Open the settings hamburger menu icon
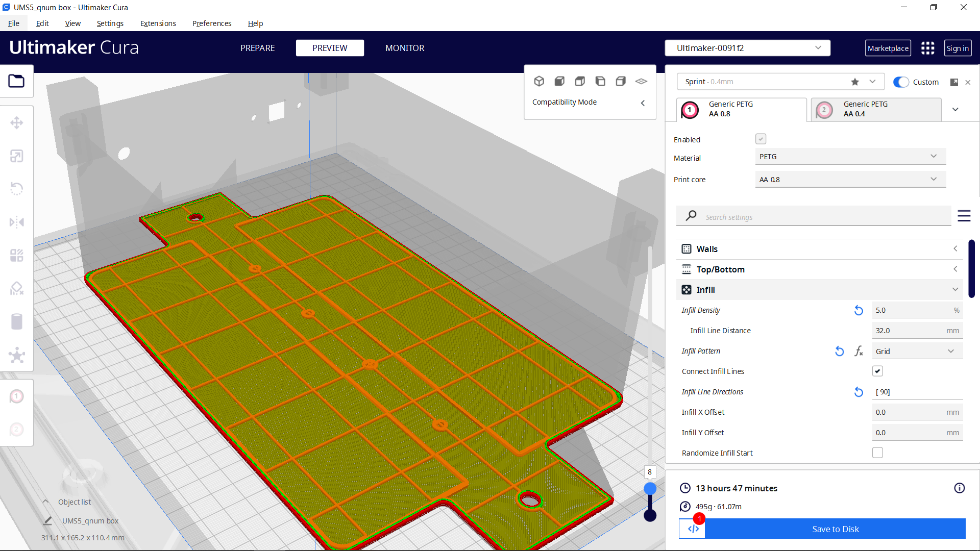Screen dimensions: 980x551 tap(964, 216)
